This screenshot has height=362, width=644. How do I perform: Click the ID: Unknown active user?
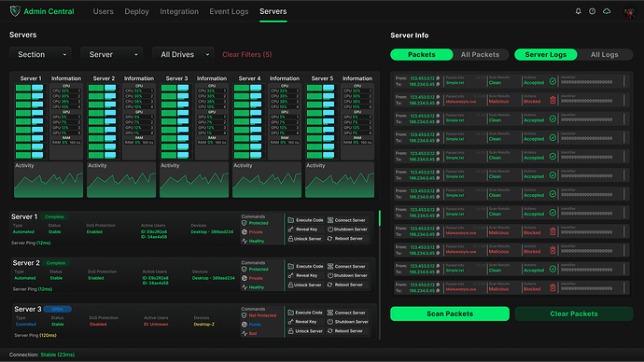point(156,325)
